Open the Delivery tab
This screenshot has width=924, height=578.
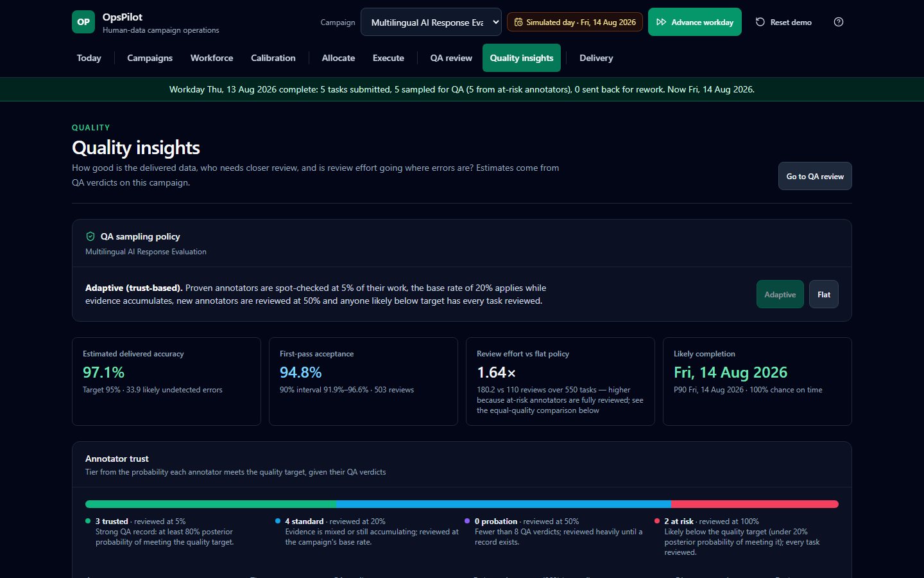[x=596, y=58]
